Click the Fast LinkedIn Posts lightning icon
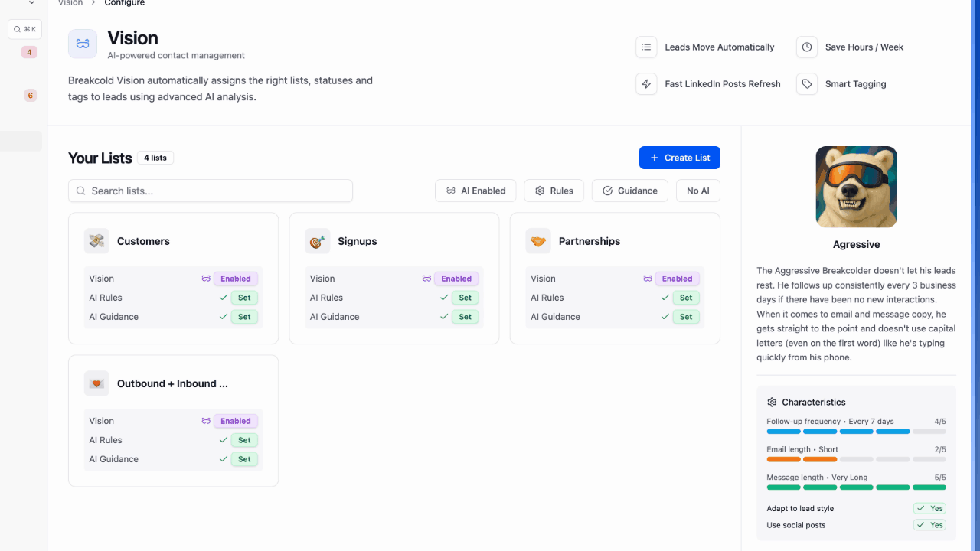 coord(646,84)
